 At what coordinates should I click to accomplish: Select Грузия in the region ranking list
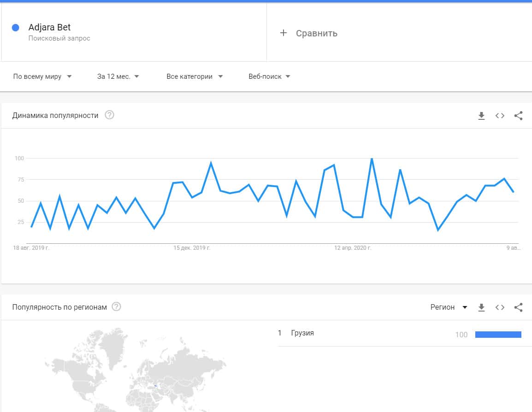[x=302, y=333]
